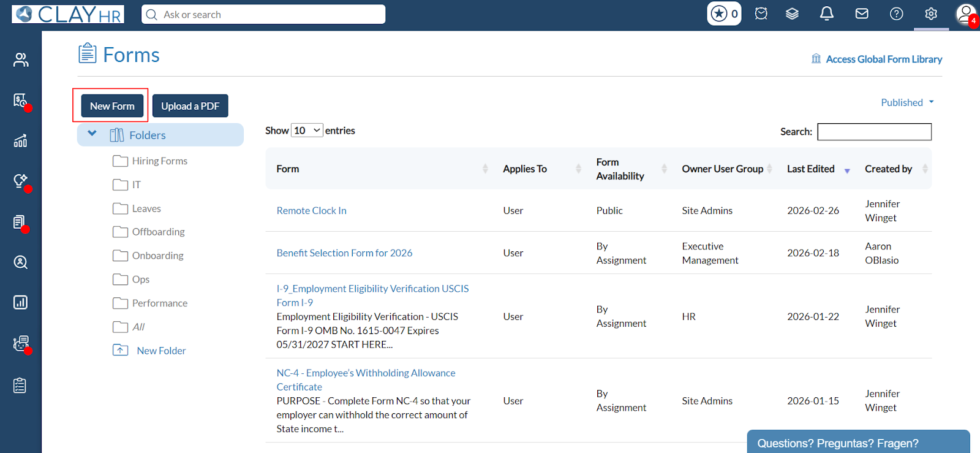Screen dimensions: 980x453
Task: Open the NC-4 Withholding Allowance form link
Action: (x=366, y=379)
